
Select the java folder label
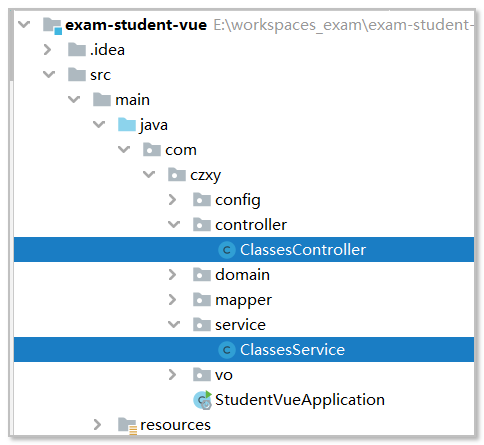(x=154, y=126)
